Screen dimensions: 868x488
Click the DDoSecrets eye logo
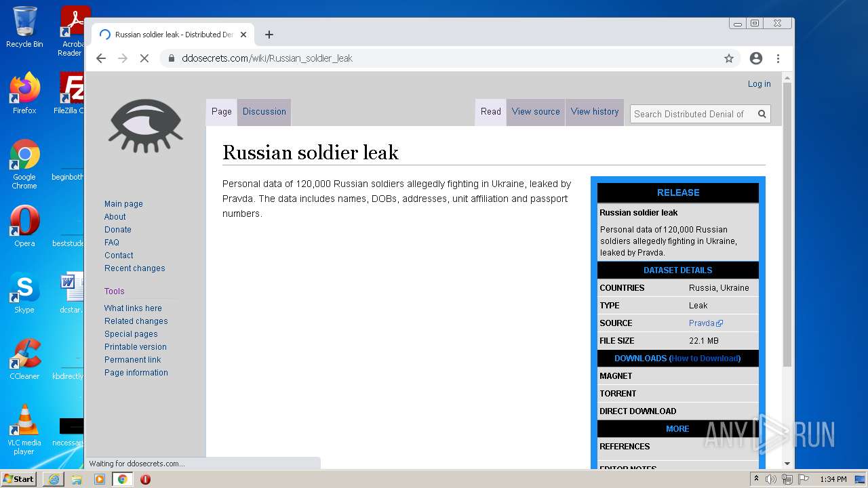145,126
